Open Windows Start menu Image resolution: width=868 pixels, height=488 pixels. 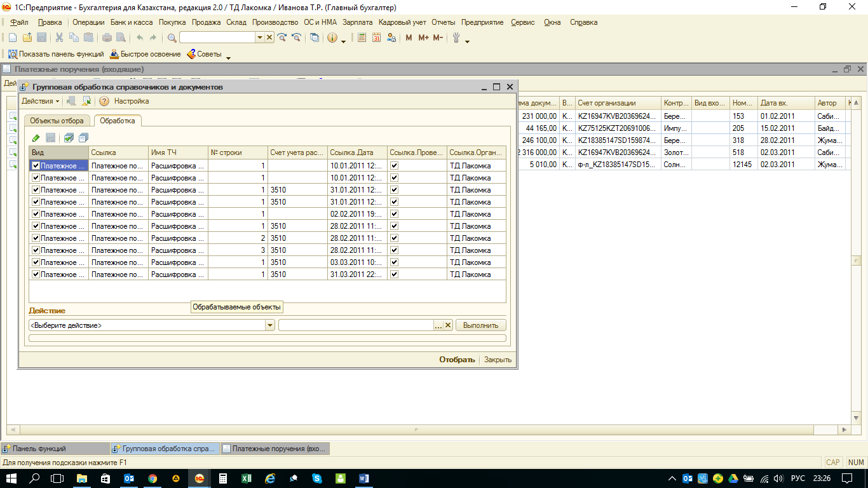click(12, 478)
